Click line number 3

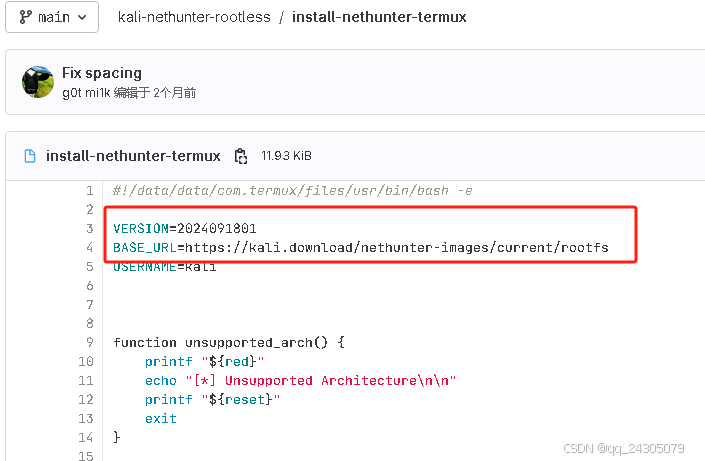click(90, 228)
